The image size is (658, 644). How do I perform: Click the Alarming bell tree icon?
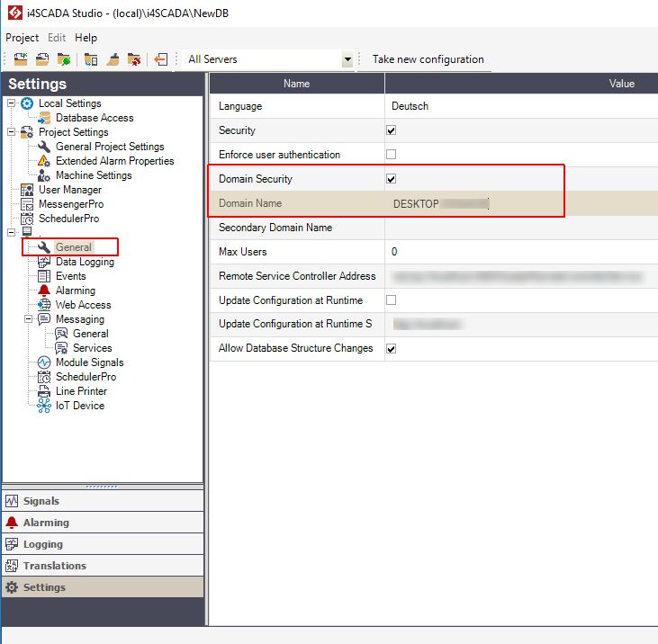44,291
